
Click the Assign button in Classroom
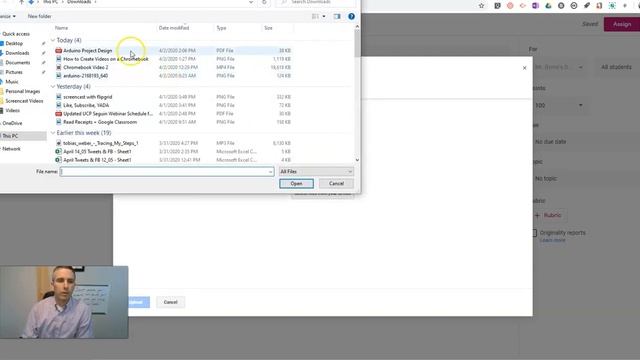(622, 24)
